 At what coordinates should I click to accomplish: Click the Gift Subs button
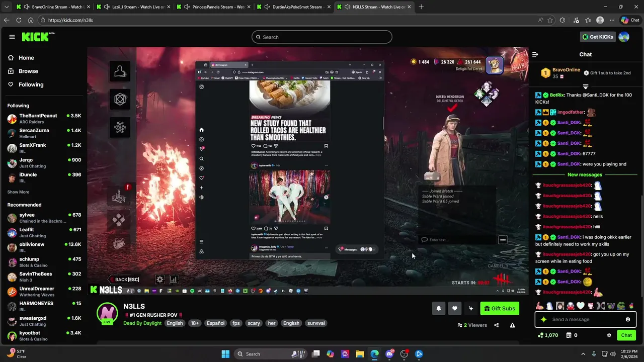pos(500,309)
